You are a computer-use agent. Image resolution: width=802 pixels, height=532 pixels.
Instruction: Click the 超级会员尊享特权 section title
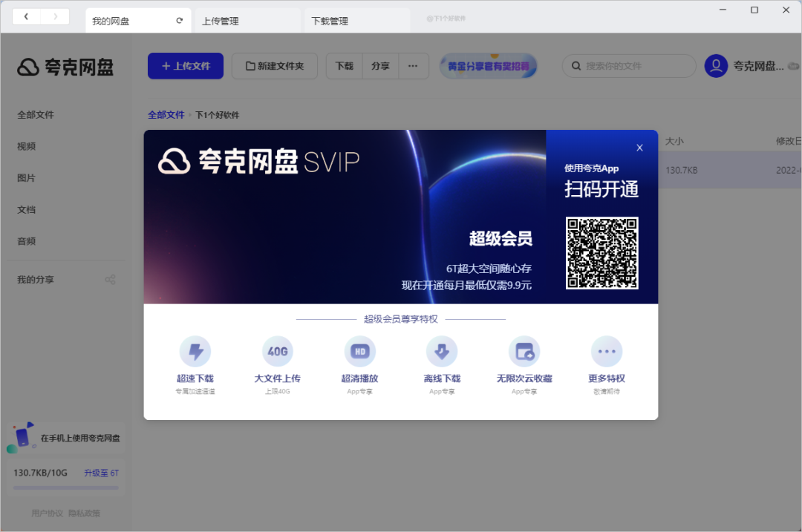pos(401,319)
